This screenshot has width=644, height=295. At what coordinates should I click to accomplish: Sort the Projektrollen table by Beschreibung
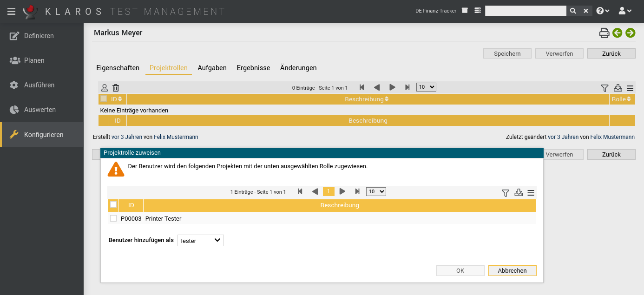[368, 99]
